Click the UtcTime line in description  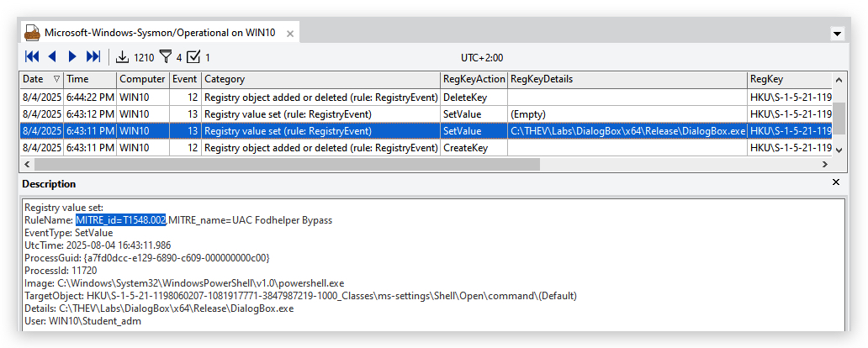coord(98,245)
